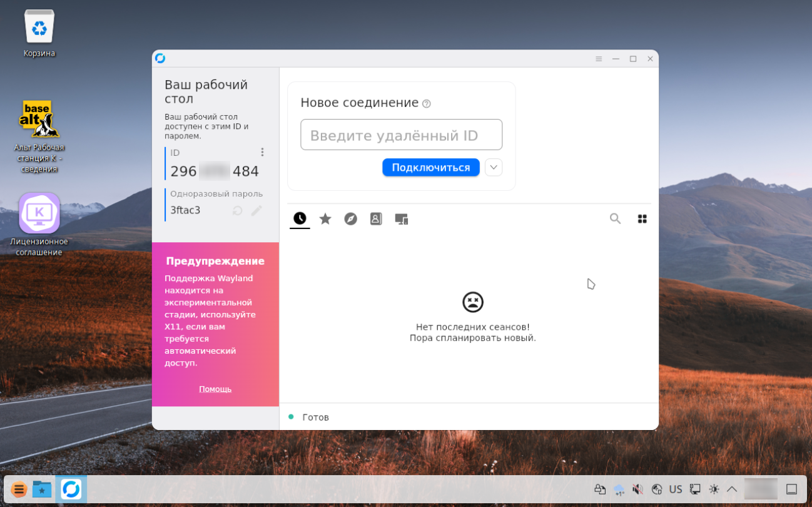Switch the US keyboard layout
The image size is (812, 507).
pos(676,489)
